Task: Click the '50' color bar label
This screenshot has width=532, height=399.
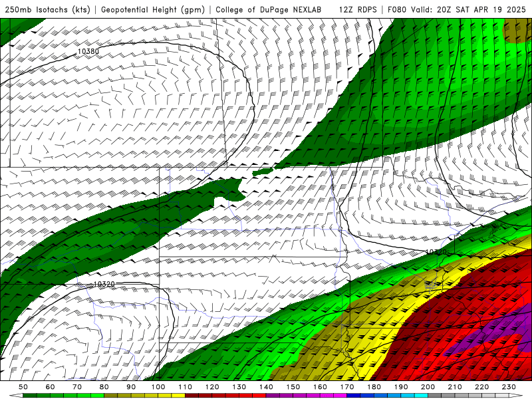Action: 23,387
